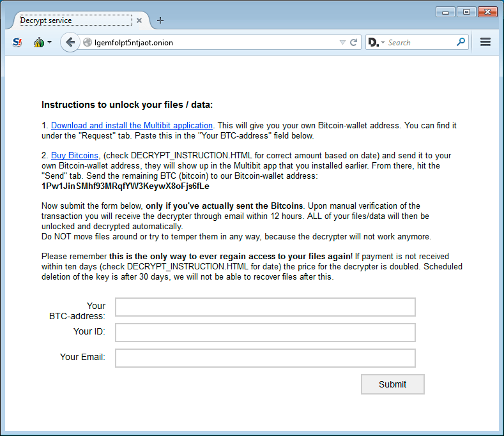Click the Instructions to unlock heading
This screenshot has width=504, height=436.
127,105
